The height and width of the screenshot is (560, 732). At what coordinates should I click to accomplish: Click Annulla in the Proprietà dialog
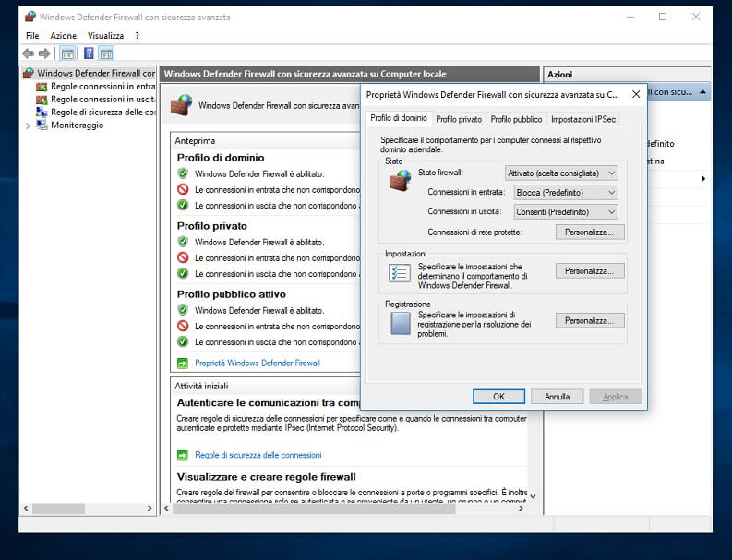[557, 396]
